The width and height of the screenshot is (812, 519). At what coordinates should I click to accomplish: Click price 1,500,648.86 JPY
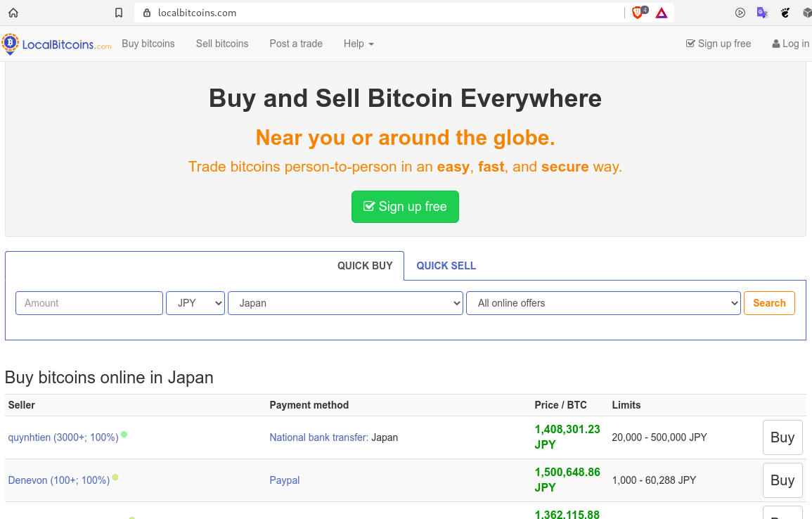pyautogui.click(x=567, y=480)
